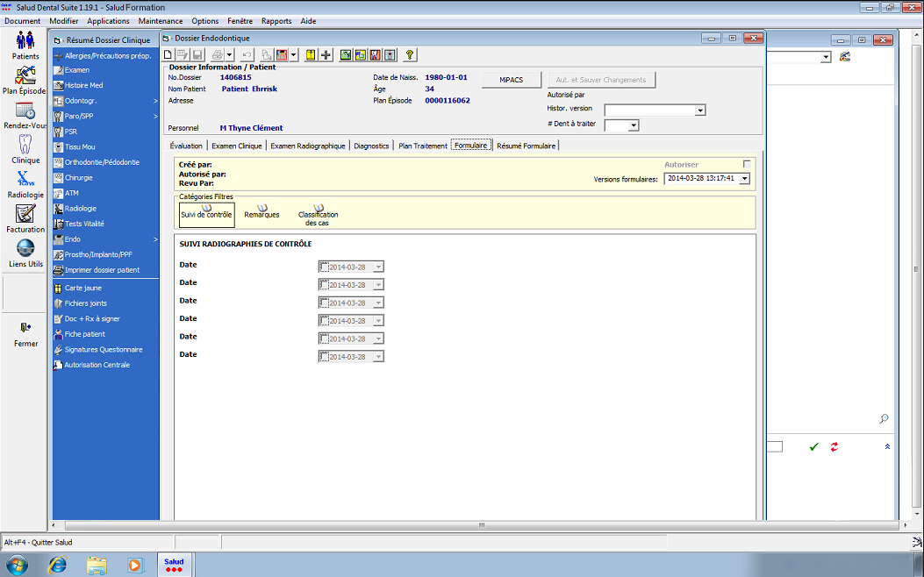Image resolution: width=924 pixels, height=577 pixels.
Task: Click the new document toolbar icon
Action: 168,54
